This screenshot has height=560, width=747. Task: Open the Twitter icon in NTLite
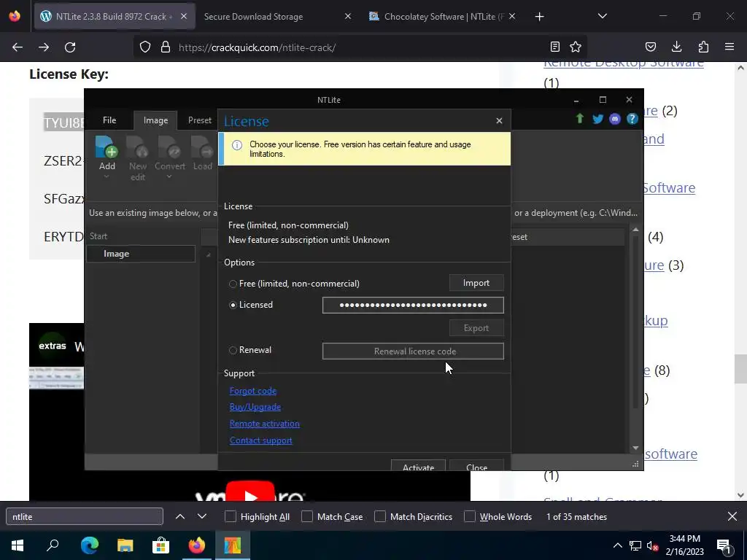click(x=597, y=119)
